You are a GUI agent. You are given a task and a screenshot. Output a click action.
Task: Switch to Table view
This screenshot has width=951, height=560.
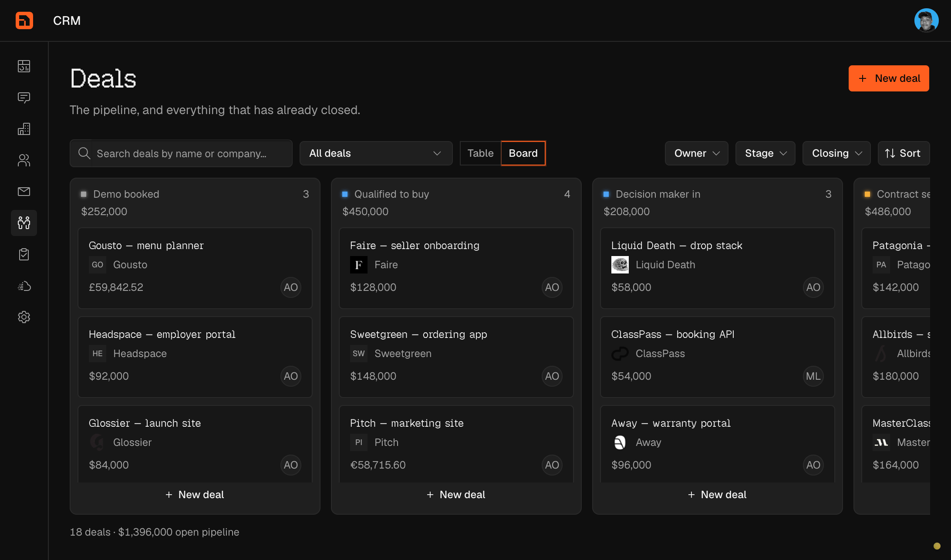coord(481,153)
